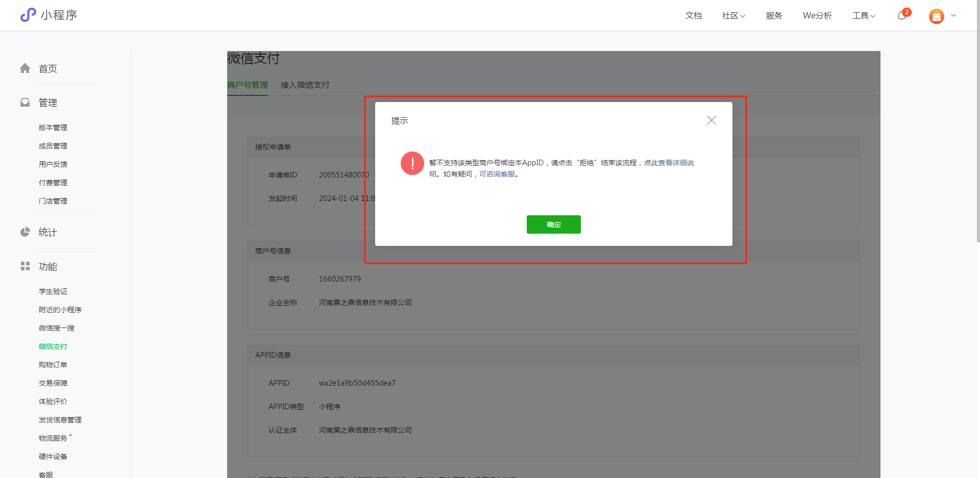Screen dimensions: 980x478
Task: Open 门店管理 in sidebar
Action: click(53, 201)
